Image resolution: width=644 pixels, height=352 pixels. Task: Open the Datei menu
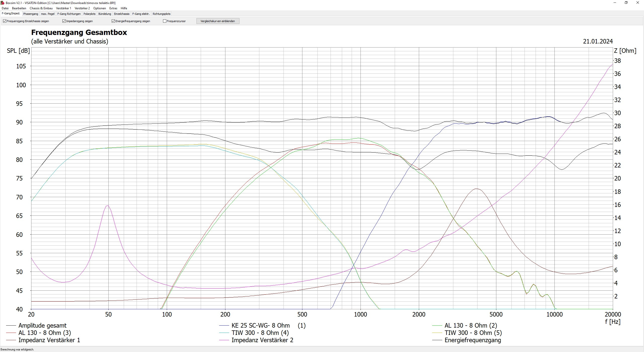point(5,8)
